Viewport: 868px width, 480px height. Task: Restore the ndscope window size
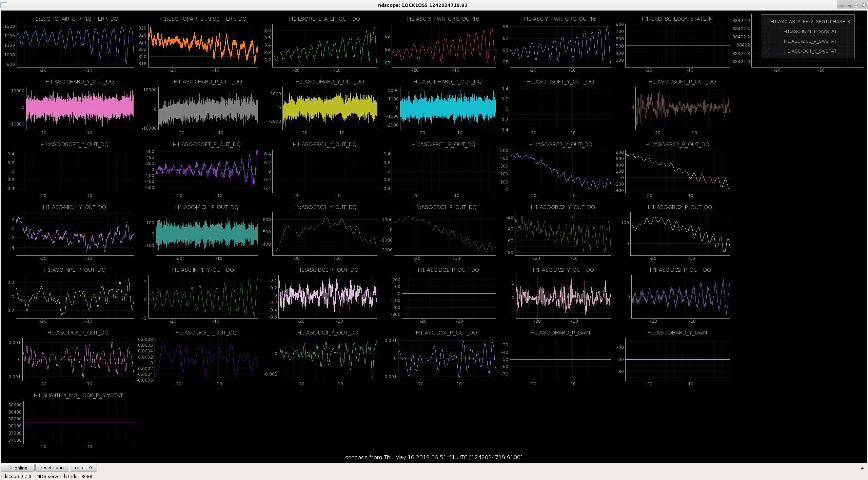[856, 5]
